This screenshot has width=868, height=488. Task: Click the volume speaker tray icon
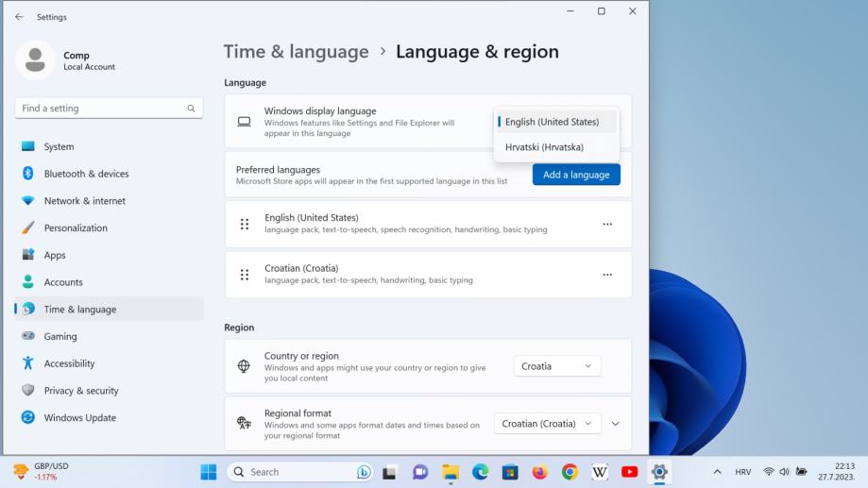(x=784, y=472)
